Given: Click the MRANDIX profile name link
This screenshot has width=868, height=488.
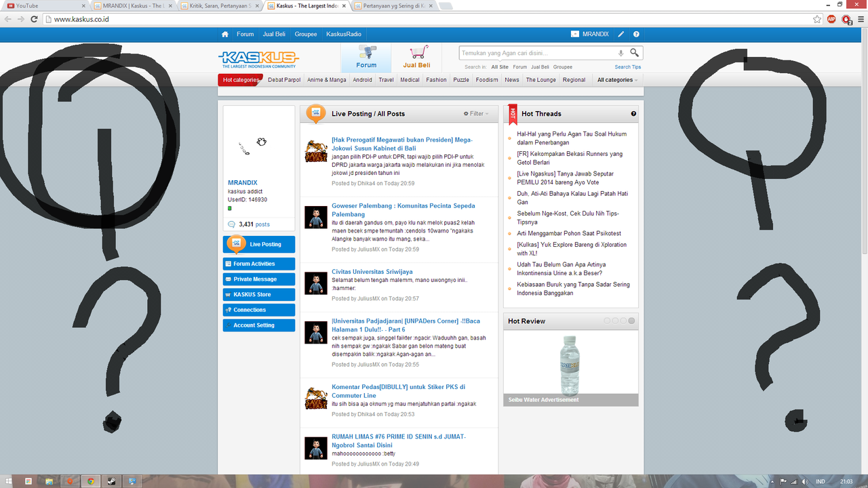Looking at the screenshot, I should click(242, 182).
